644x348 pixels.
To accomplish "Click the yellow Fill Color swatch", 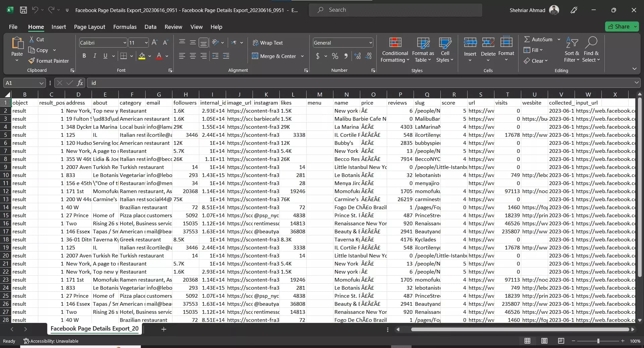I will click(x=142, y=56).
